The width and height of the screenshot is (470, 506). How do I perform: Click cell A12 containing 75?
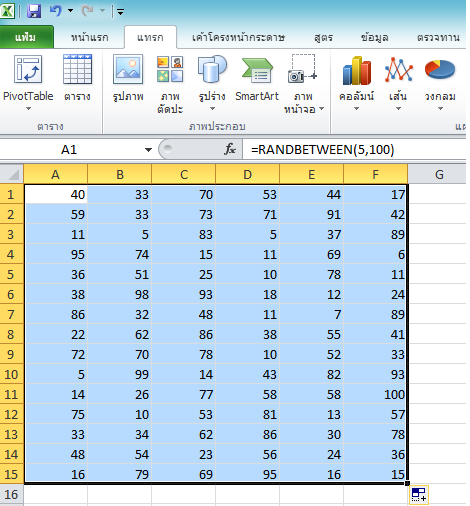56,414
